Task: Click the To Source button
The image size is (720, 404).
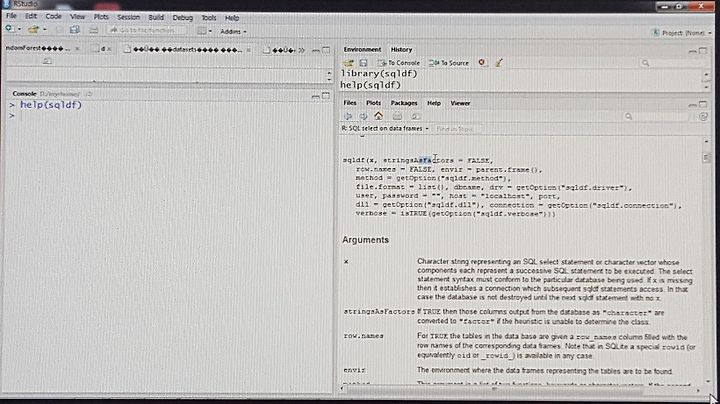Action: click(x=449, y=63)
